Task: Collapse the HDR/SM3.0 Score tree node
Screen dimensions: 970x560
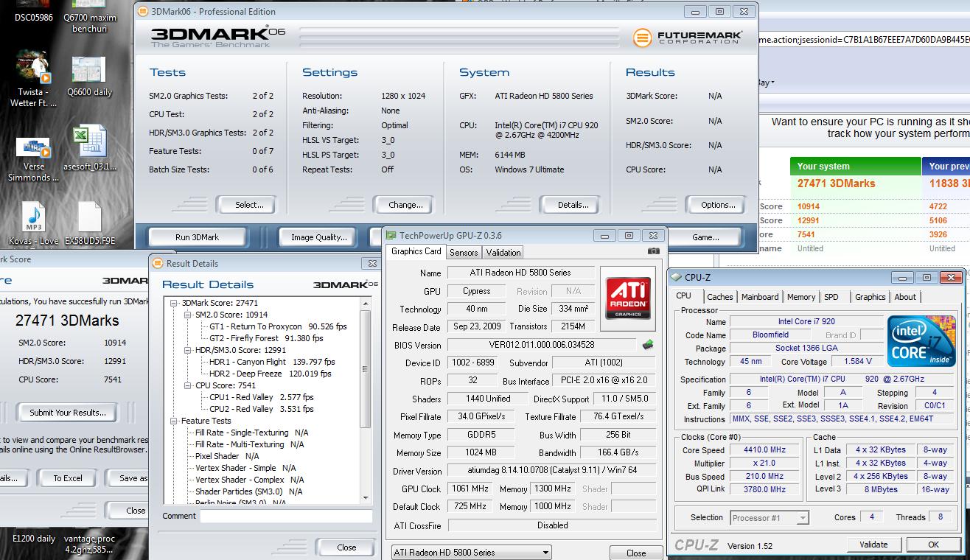Action: tap(187, 350)
